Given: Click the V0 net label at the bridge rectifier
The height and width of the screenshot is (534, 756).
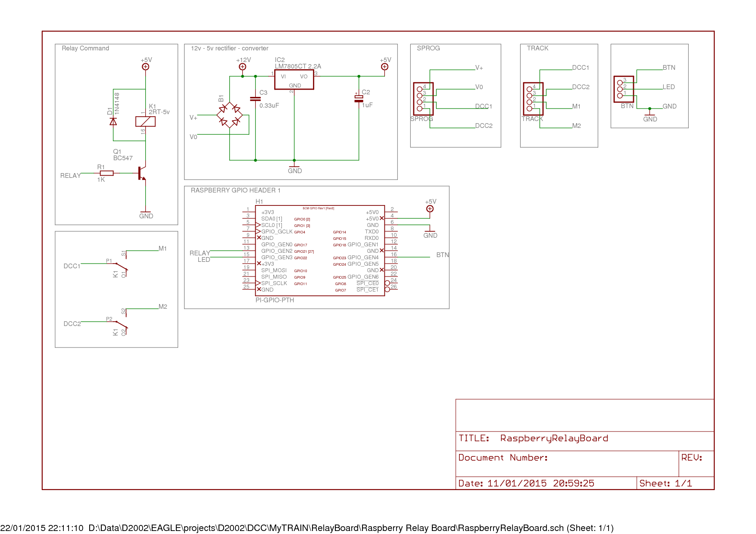Looking at the screenshot, I should pyautogui.click(x=194, y=137).
